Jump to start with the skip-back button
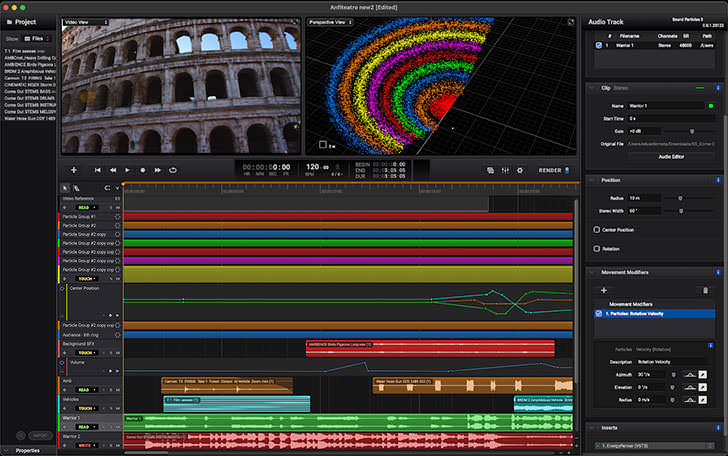728x456 pixels. pyautogui.click(x=98, y=170)
